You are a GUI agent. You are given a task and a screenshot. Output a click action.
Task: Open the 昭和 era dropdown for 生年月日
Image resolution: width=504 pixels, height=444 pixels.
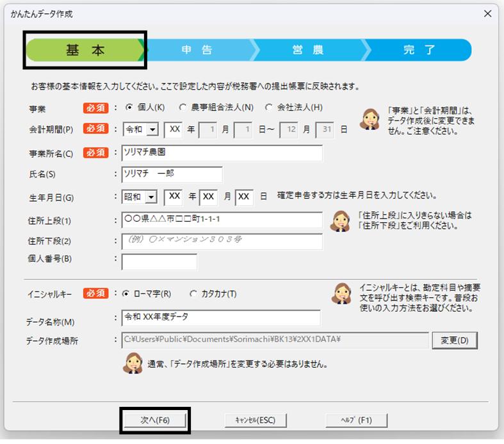[151, 197]
